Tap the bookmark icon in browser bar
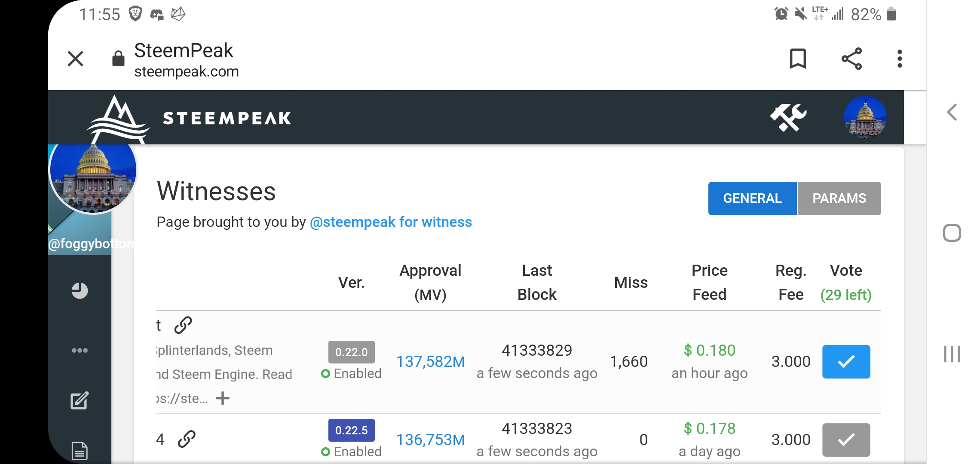Screen dimensions: 980x464 tap(798, 59)
